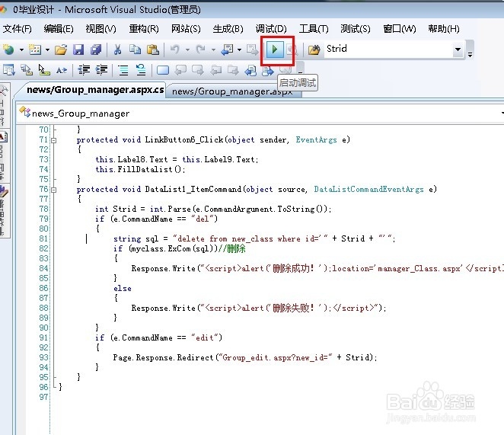Open the 网站(S) menu
504x435 pixels.
186,29
